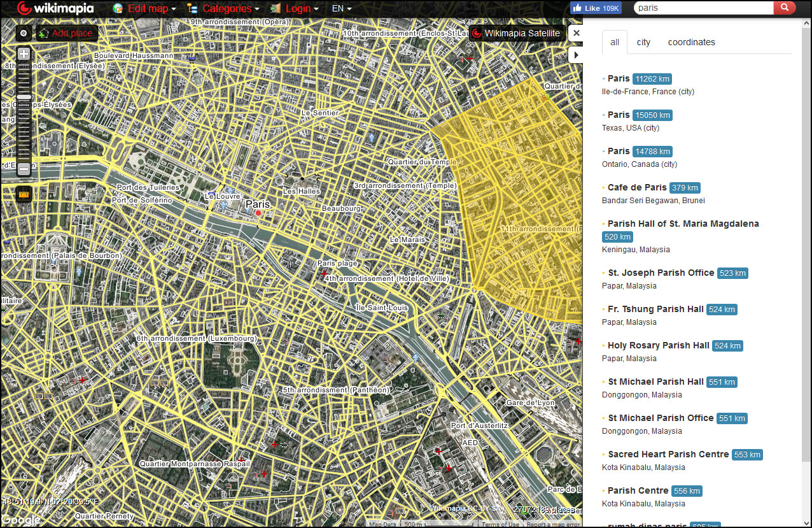The height and width of the screenshot is (528, 812).
Task: Click the Facebook Like button
Action: (596, 8)
